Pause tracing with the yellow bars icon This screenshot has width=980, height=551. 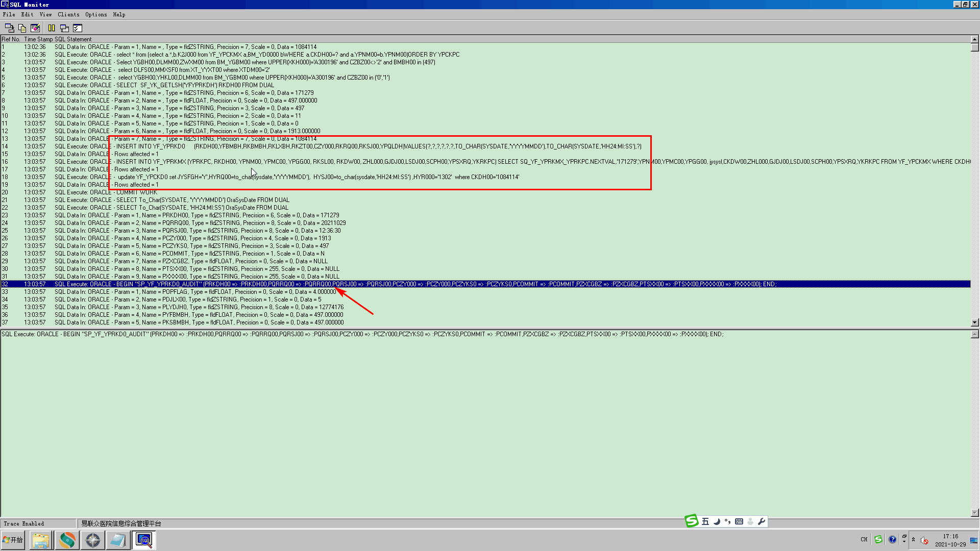pyautogui.click(x=52, y=28)
